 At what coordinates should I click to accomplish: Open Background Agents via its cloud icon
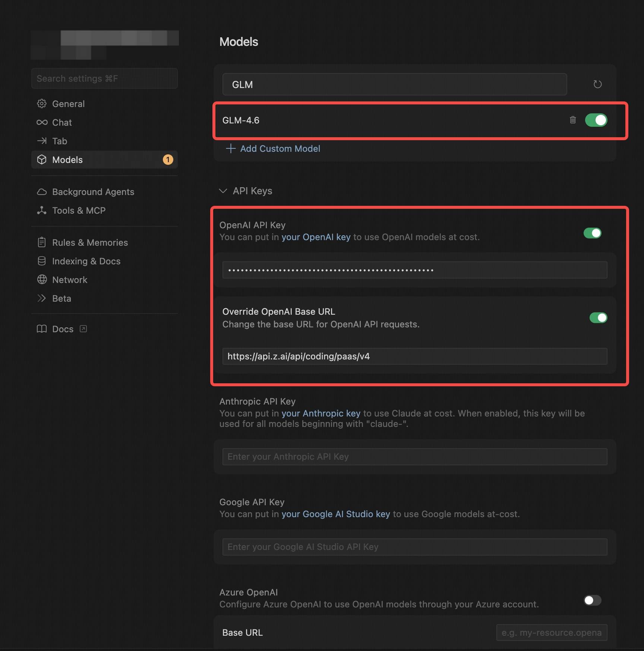[42, 192]
